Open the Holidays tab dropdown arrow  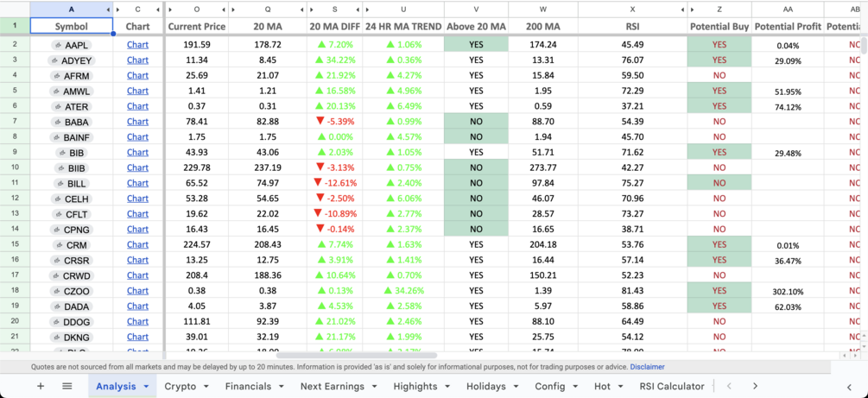[x=516, y=387]
